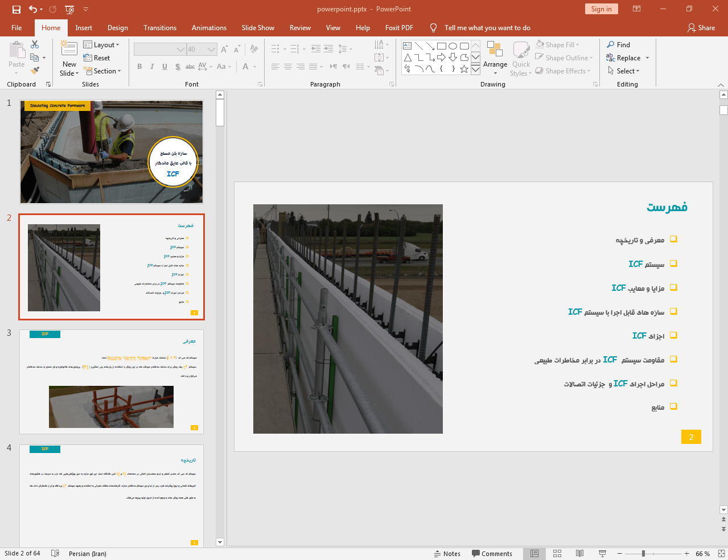
Task: Start slide show from status bar icon
Action: (602, 554)
